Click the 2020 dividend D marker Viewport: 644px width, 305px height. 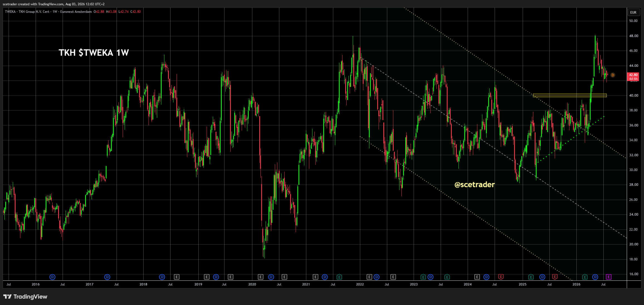pyautogui.click(x=271, y=277)
